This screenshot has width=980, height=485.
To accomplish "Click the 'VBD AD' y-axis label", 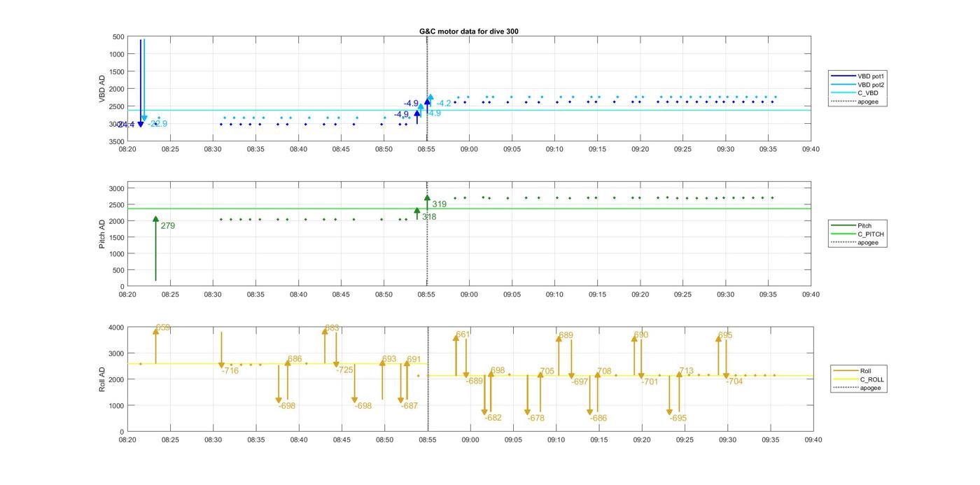I will (102, 88).
